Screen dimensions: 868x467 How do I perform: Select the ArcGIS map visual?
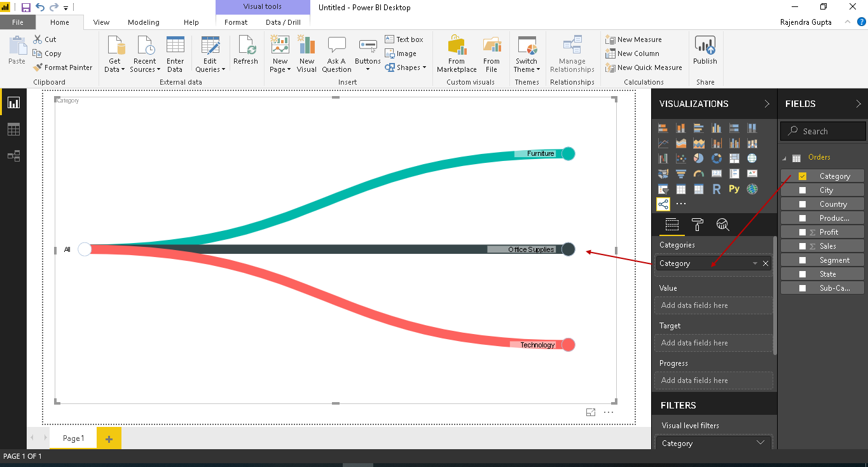[x=752, y=189]
